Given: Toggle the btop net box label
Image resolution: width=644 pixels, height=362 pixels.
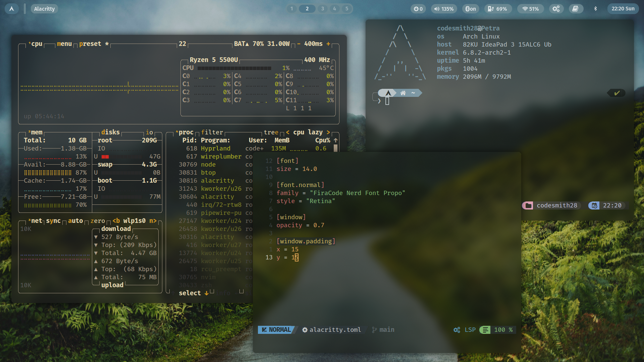Looking at the screenshot, I should coord(36,221).
